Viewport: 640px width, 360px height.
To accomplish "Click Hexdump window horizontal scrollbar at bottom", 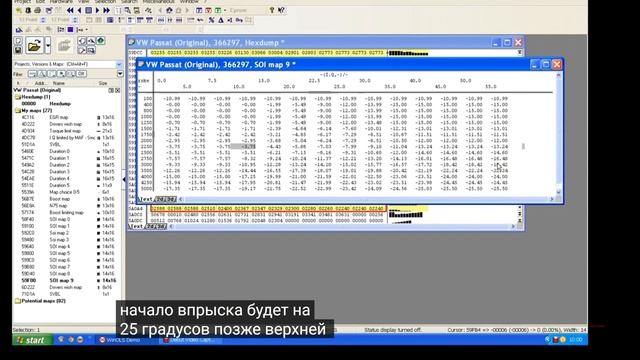I will [342, 226].
